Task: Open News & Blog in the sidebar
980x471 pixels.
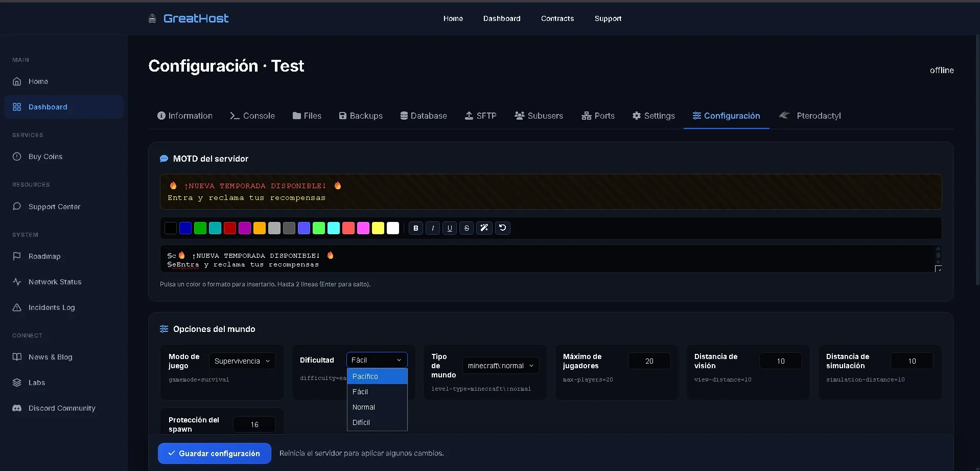Action: coord(50,357)
